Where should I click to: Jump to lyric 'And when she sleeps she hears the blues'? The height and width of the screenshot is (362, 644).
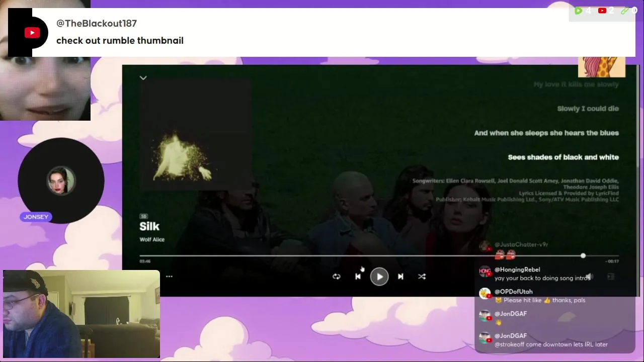546,133
